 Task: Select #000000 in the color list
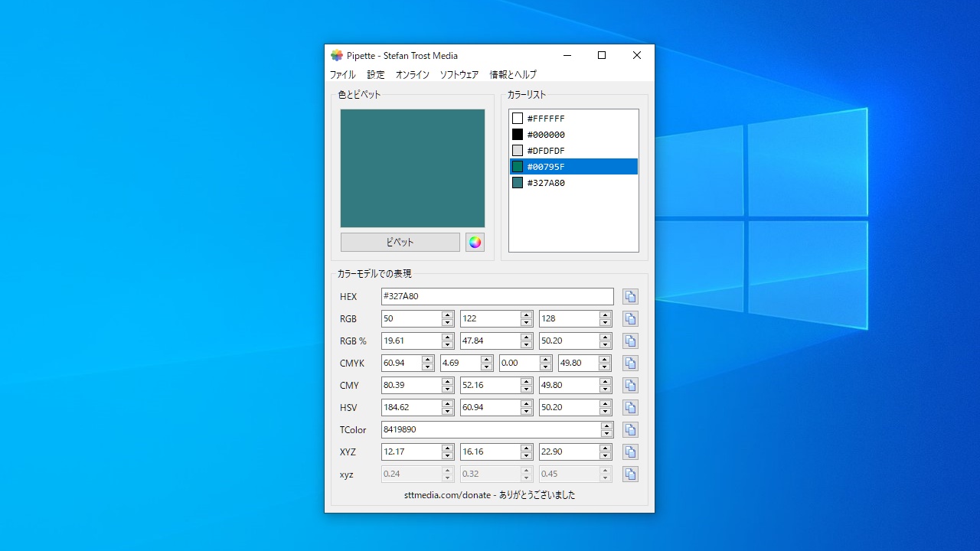point(573,135)
